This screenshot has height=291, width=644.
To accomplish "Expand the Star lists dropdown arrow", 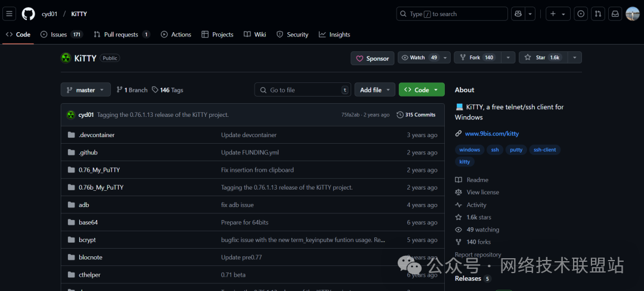I will point(575,57).
